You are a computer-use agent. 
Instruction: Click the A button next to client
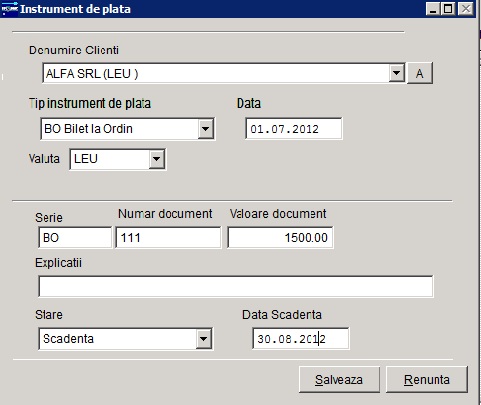point(420,73)
